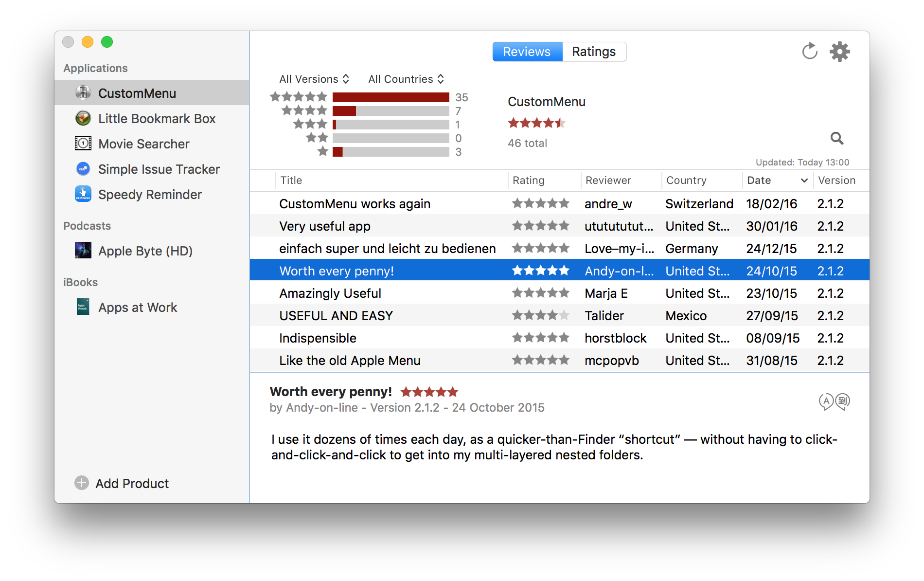Sort by the Country column header
Image resolution: width=924 pixels, height=581 pixels.
tap(702, 180)
